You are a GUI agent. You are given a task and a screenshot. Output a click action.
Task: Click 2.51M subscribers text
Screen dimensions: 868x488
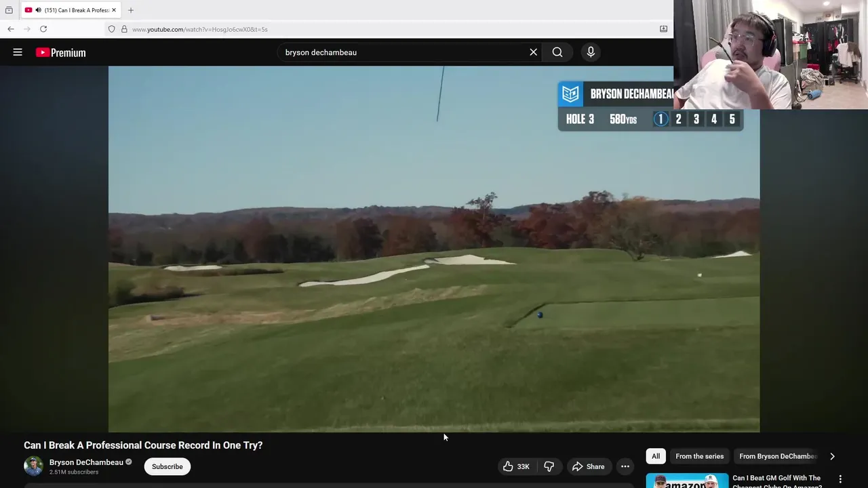pyautogui.click(x=74, y=472)
